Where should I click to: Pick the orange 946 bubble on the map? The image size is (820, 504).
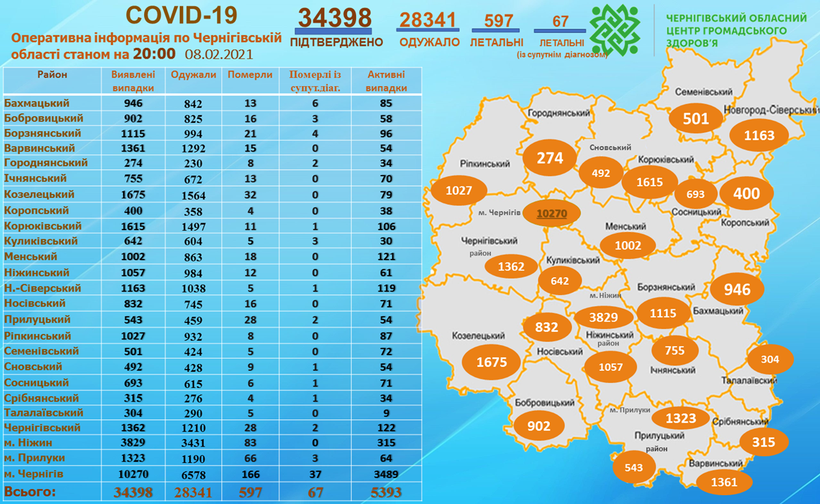(737, 290)
